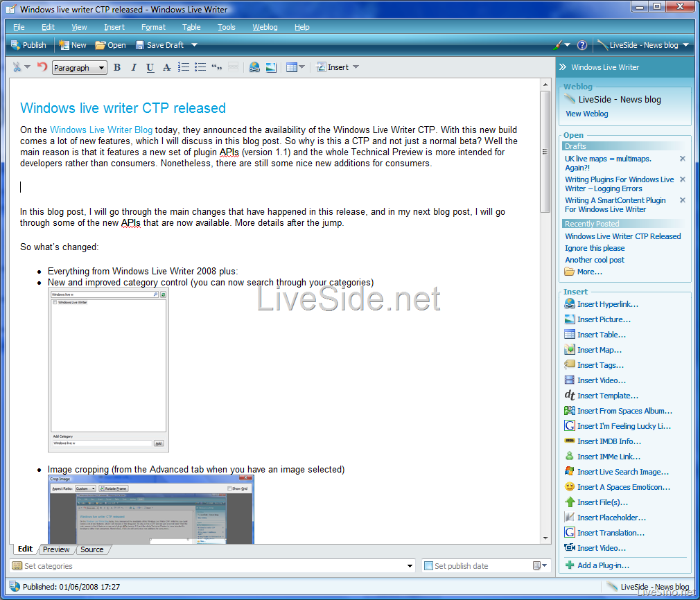Open the Tools menu
The width and height of the screenshot is (700, 600).
point(227,27)
